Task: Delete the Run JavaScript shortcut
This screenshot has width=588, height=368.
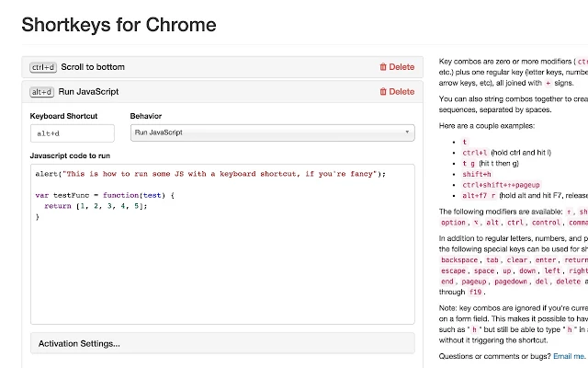Action: click(x=397, y=92)
